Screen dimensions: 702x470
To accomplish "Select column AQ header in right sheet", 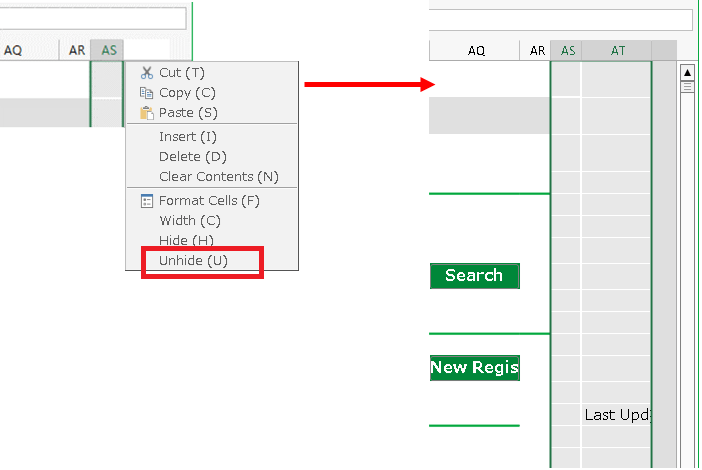I will [476, 51].
